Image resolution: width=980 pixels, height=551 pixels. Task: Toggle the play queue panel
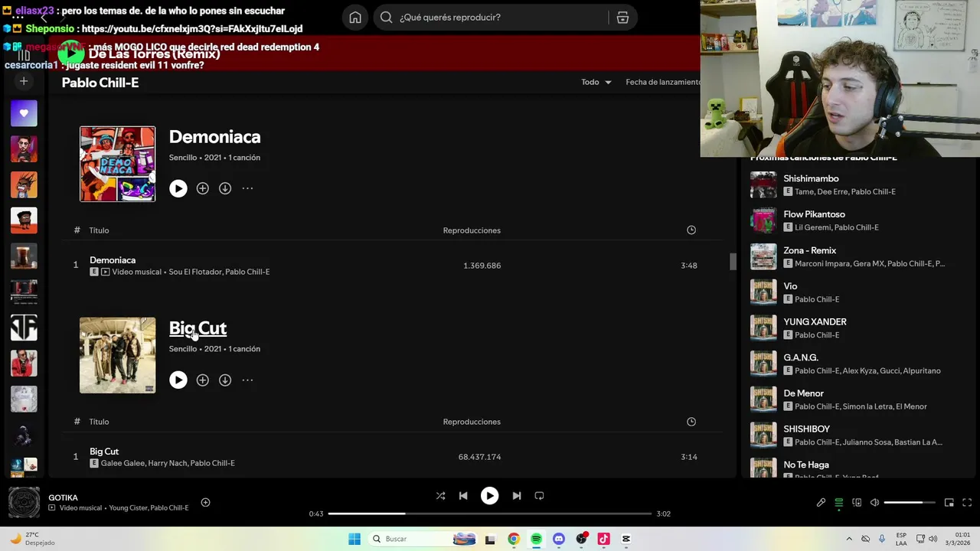839,503
